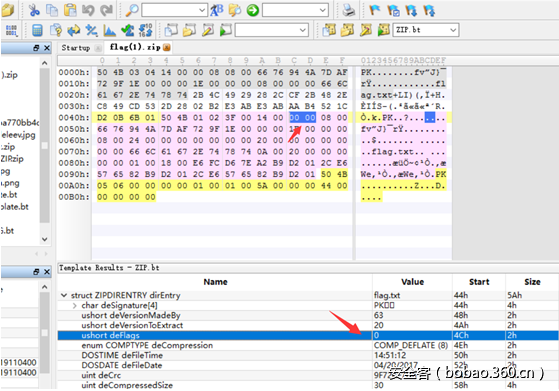This screenshot has width=559, height=391.
Task: Click the Undo arrow icon
Action: coord(88,10)
